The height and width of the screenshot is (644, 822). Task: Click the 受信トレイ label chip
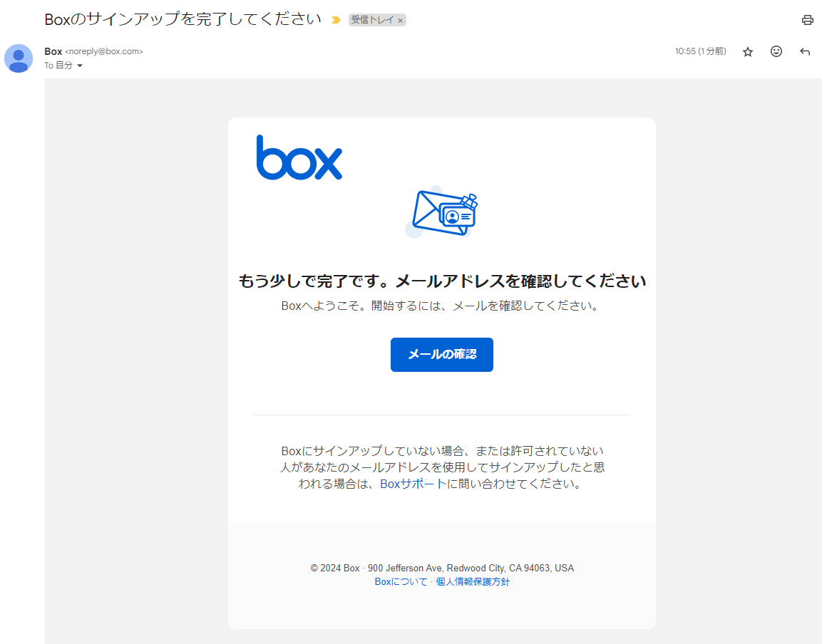click(374, 20)
